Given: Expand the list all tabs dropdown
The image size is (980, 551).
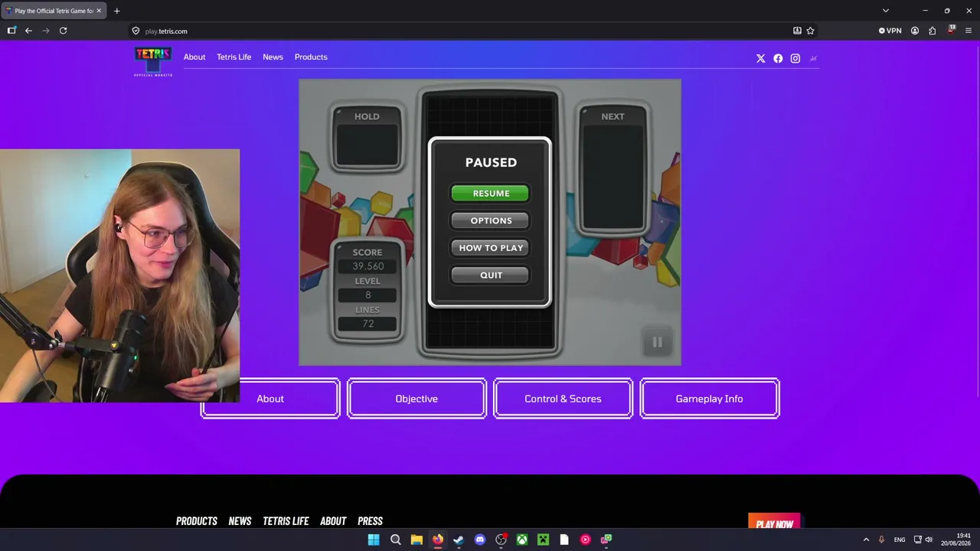Looking at the screenshot, I should point(886,11).
